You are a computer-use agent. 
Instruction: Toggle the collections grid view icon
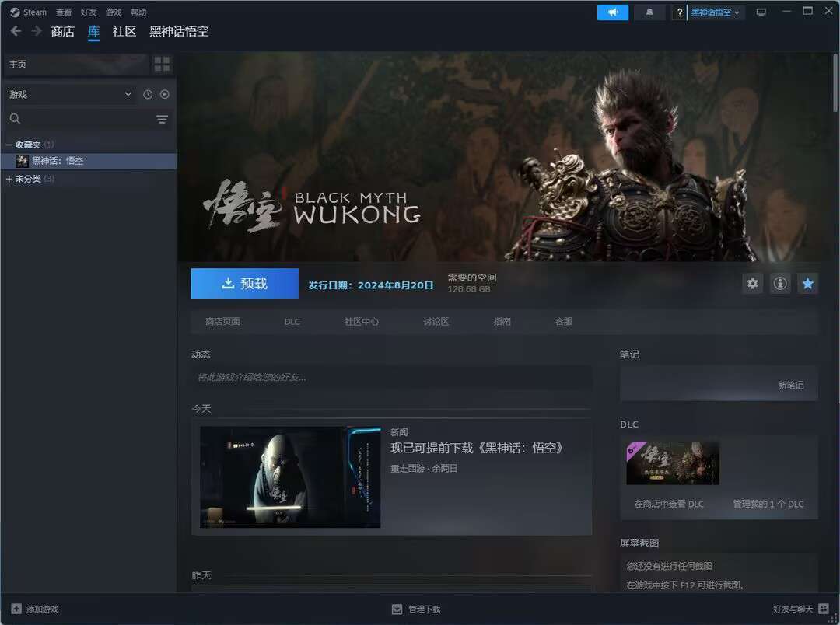(x=162, y=65)
